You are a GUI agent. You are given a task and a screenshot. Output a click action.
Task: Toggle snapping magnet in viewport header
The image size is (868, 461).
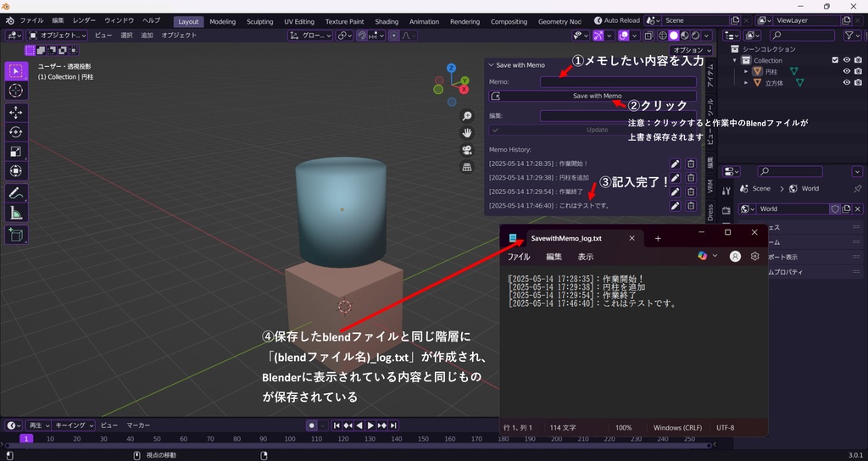[361, 36]
